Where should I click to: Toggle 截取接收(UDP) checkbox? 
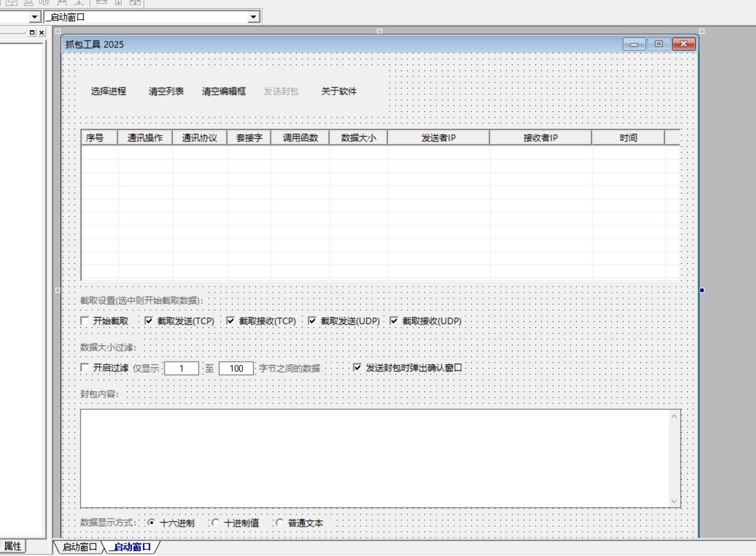pos(394,321)
